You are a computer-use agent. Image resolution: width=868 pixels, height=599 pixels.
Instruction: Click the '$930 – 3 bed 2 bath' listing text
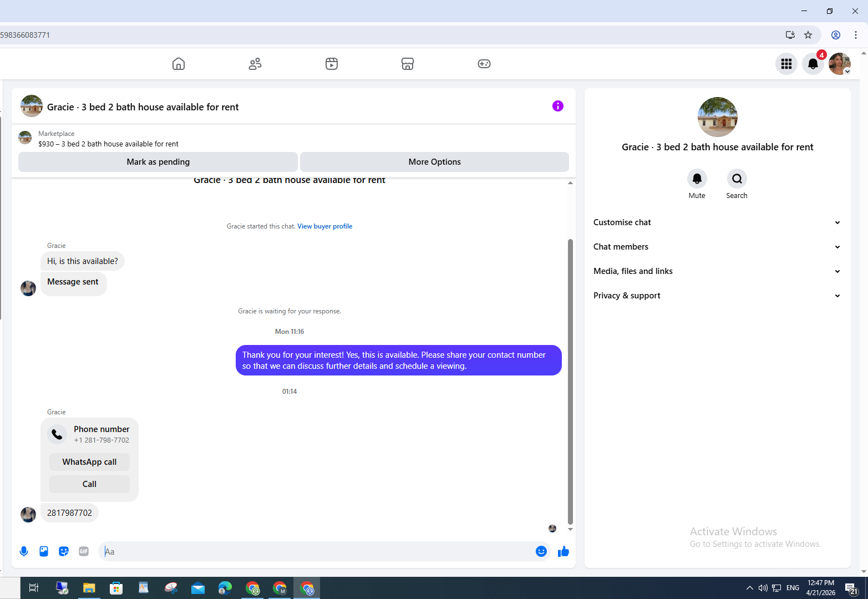(108, 144)
